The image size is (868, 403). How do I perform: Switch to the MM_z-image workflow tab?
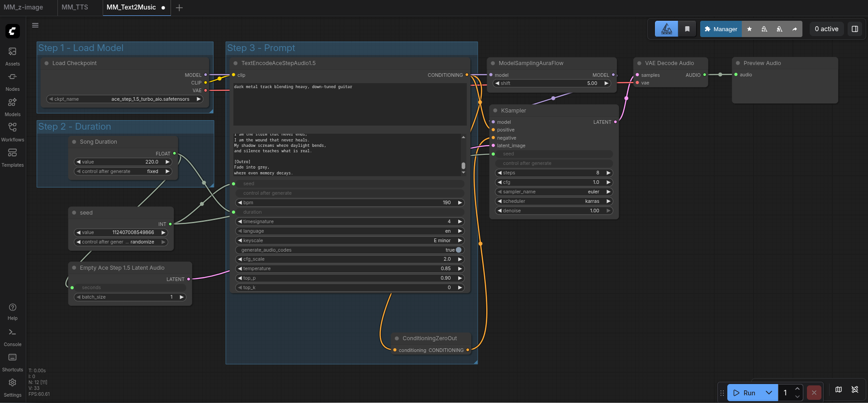24,7
